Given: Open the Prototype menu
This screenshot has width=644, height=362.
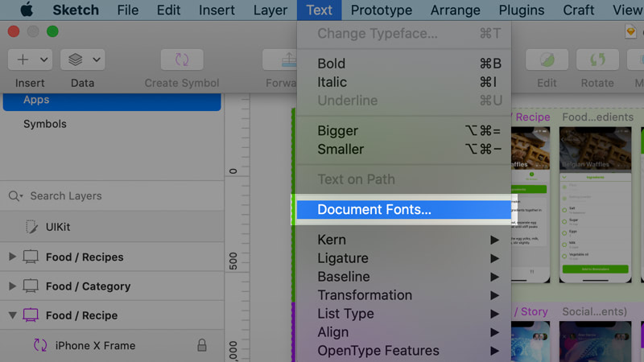Looking at the screenshot, I should (x=381, y=10).
